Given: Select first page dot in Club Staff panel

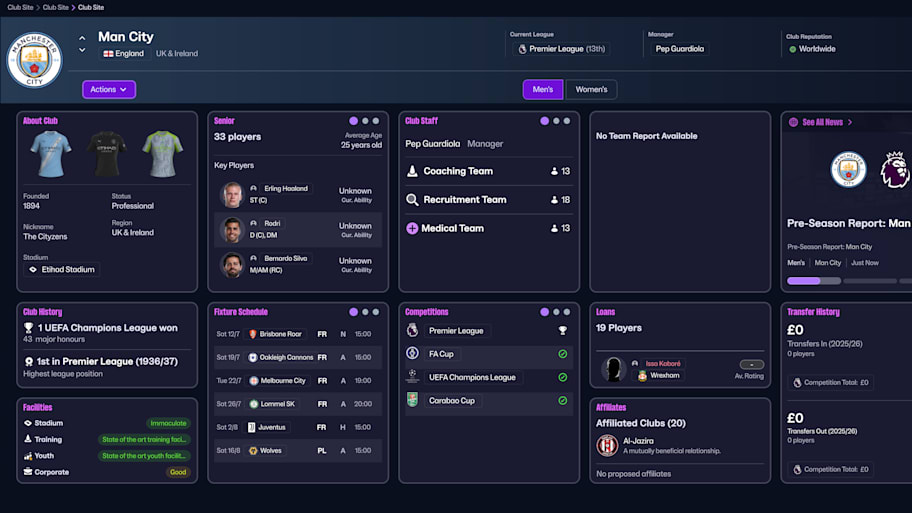Looking at the screenshot, I should [544, 121].
